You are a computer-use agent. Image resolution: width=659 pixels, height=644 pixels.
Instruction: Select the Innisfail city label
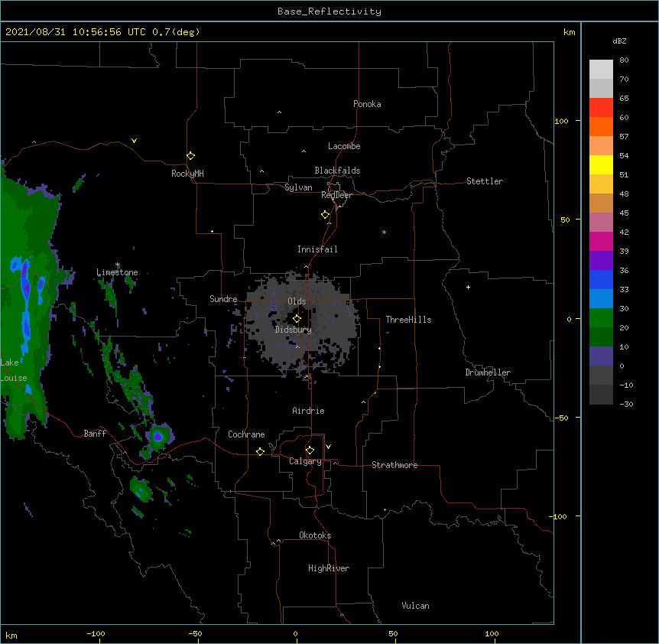[317, 249]
